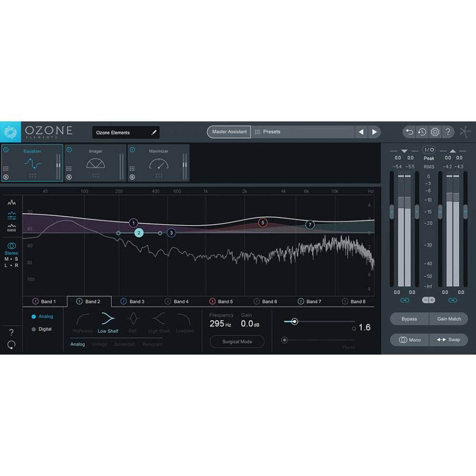Choose the Bell filter shape
Image resolution: width=476 pixels, height=476 pixels.
pyautogui.click(x=133, y=323)
